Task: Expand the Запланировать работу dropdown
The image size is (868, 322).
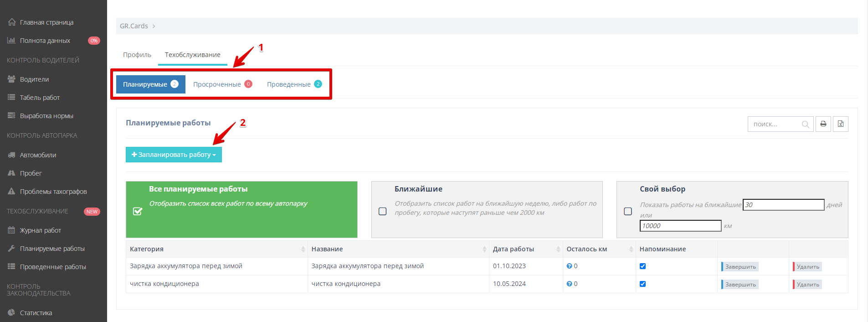Action: pyautogui.click(x=174, y=155)
